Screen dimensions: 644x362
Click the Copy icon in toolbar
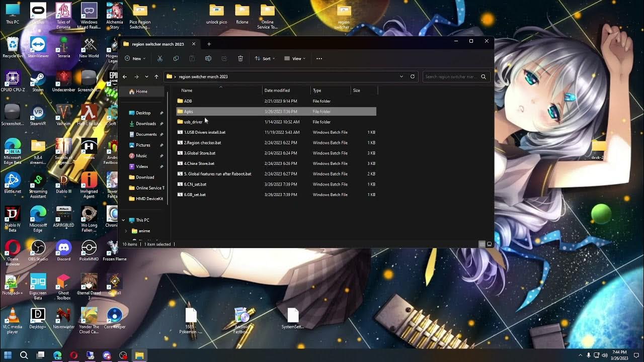pos(176,58)
